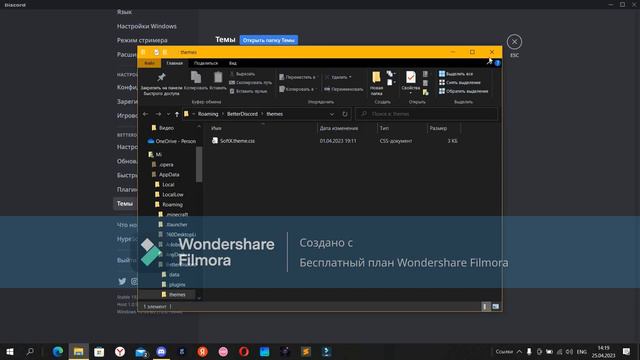Open Режим стримера in Discord settings
The image size is (640, 360).
(142, 40)
